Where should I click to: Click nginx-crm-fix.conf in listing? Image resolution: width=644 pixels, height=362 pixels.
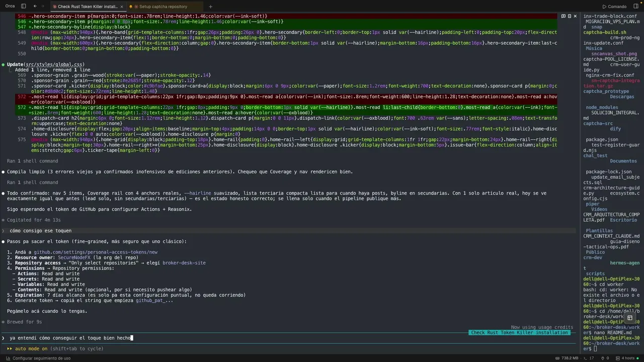pos(610,75)
